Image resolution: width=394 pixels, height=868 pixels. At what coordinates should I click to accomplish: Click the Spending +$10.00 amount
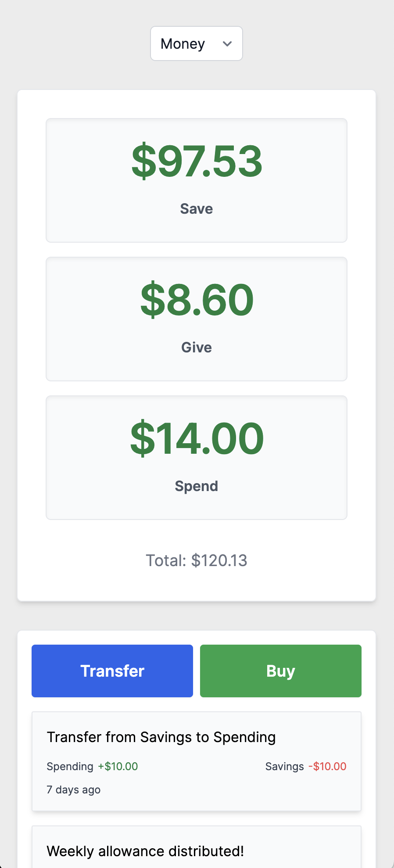pyautogui.click(x=118, y=767)
